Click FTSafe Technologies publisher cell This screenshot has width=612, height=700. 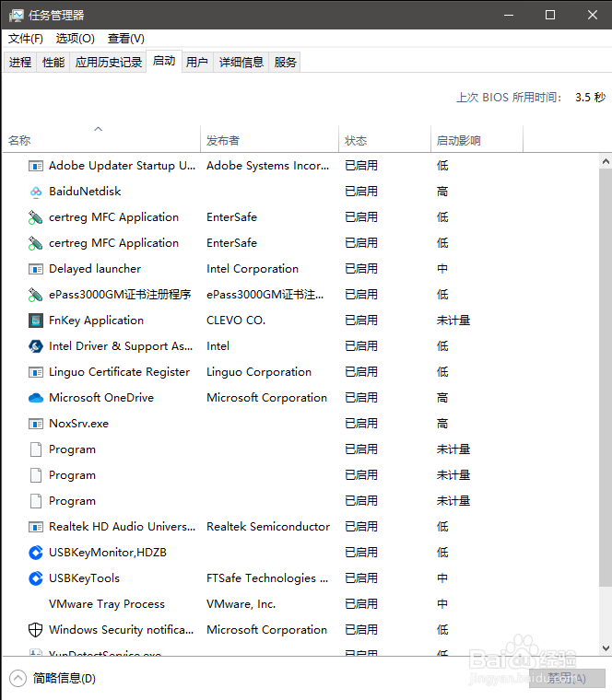pyautogui.click(x=267, y=578)
